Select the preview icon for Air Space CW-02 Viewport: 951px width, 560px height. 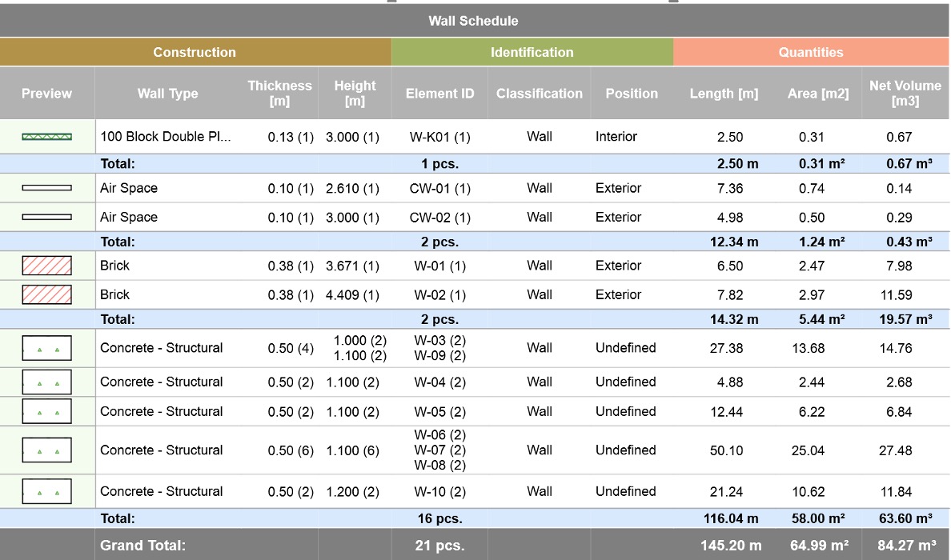46,217
